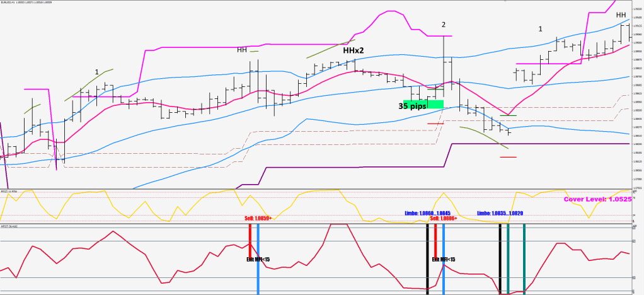The image size is (644, 295).
Task: Select the 'Sell: 1.0859+' signal label
Action: (257, 218)
